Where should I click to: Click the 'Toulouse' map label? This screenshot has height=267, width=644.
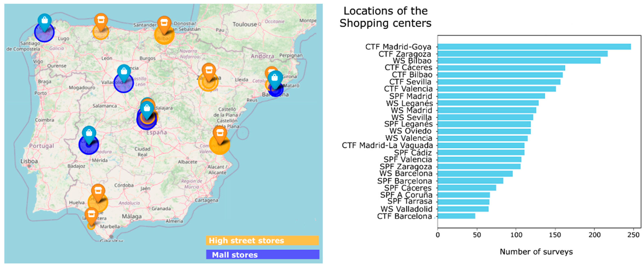tap(245, 24)
